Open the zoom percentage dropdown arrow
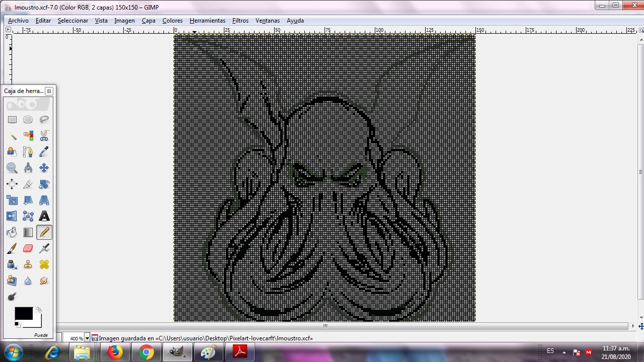The height and width of the screenshot is (362, 644). click(x=87, y=338)
